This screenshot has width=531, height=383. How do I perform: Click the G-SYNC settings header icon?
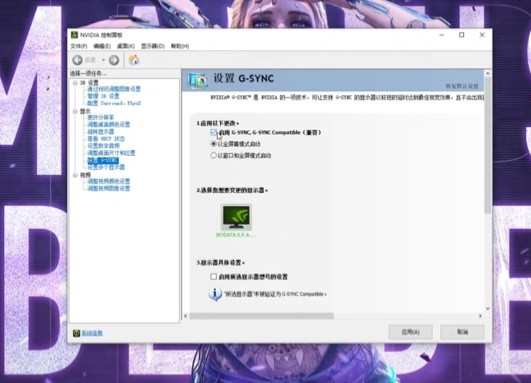point(197,80)
